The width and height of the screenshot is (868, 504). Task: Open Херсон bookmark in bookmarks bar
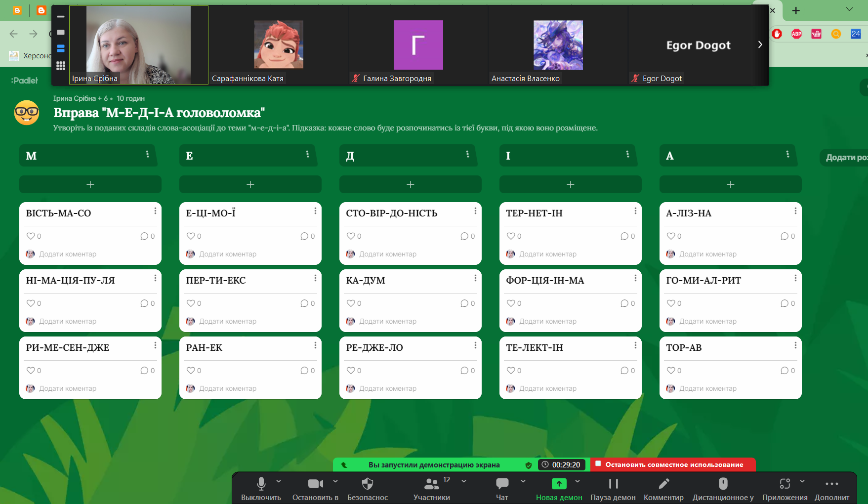coord(31,55)
